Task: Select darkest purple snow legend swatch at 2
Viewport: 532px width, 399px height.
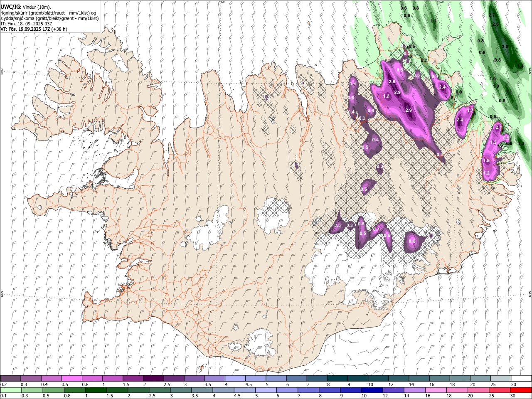Action: click(153, 378)
